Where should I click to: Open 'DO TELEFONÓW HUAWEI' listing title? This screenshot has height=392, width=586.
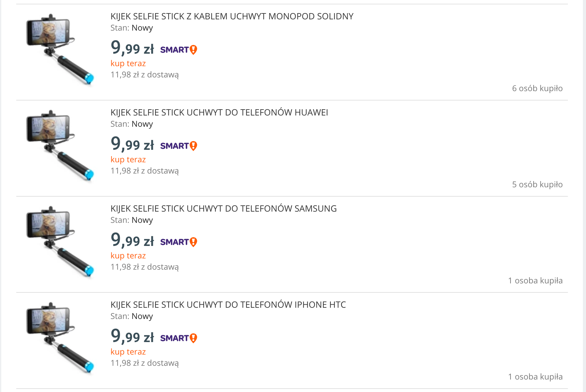[x=219, y=112]
